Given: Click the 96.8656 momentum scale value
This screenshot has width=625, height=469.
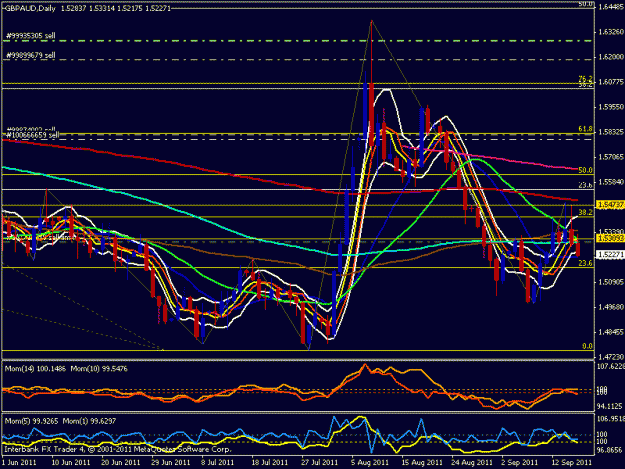Looking at the screenshot, I should pos(610,449).
